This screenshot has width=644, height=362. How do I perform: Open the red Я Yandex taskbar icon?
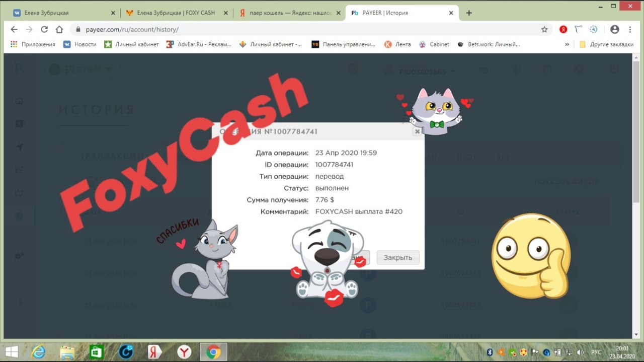[x=155, y=352]
